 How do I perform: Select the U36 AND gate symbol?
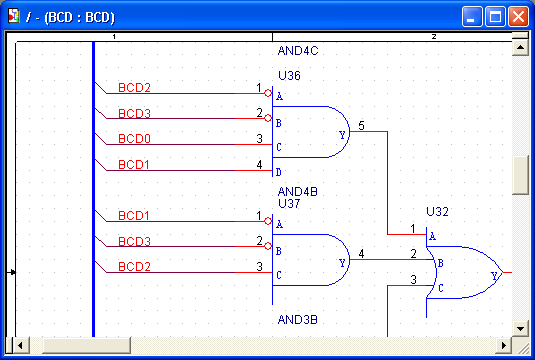(310, 132)
